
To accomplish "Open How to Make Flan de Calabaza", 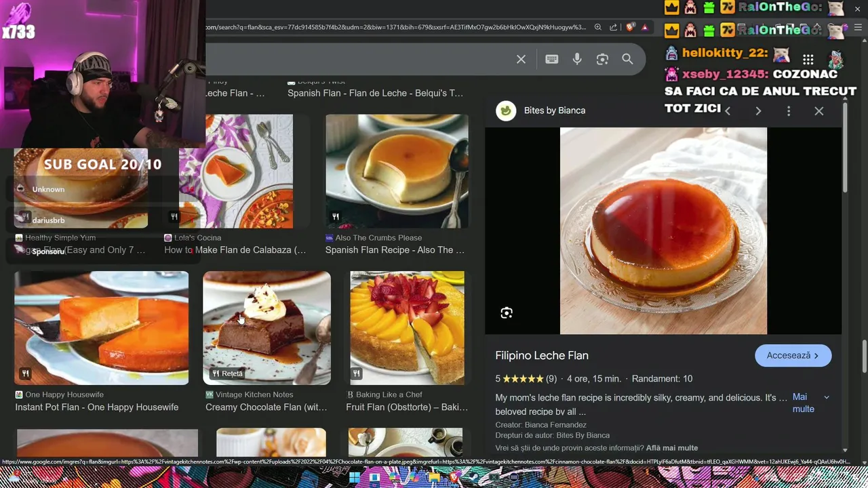I will coord(235,250).
